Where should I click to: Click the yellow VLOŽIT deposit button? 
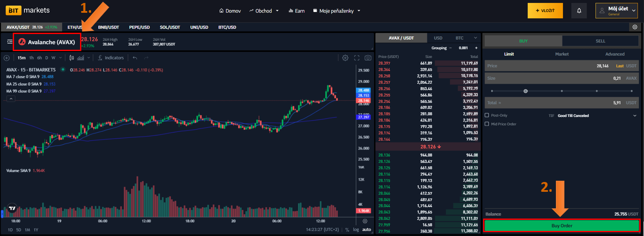(545, 11)
